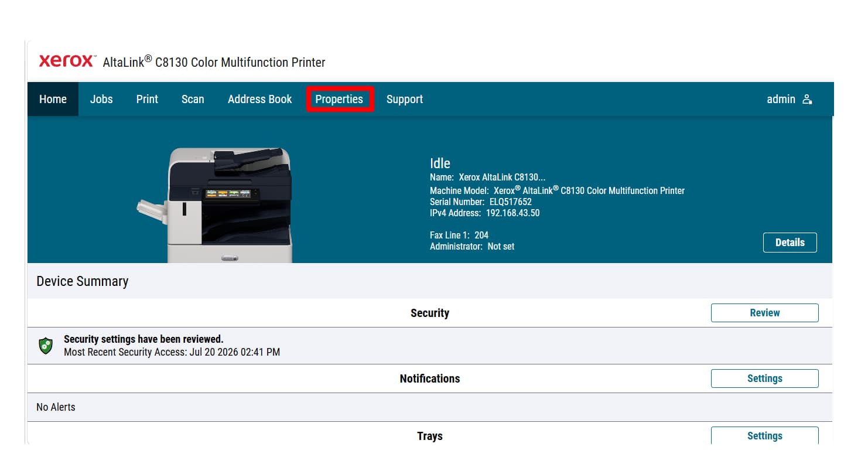Click the Administrator Not set text
The width and height of the screenshot is (868, 457).
tap(472, 246)
